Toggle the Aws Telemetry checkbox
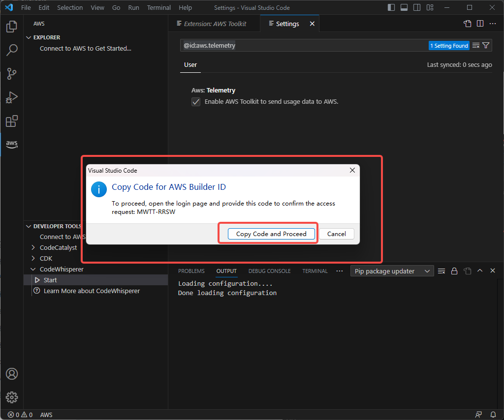Screen dimensions: 504x420 [x=196, y=102]
